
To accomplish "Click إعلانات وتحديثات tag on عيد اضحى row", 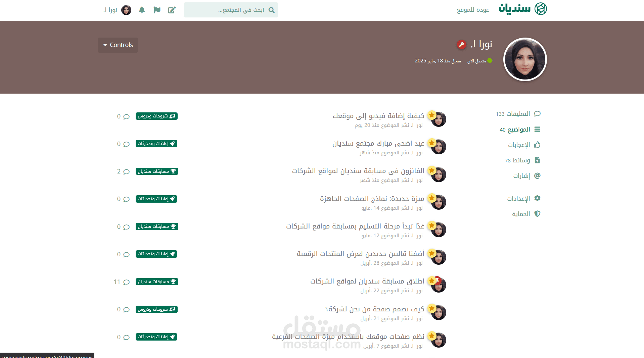I will [x=156, y=144].
